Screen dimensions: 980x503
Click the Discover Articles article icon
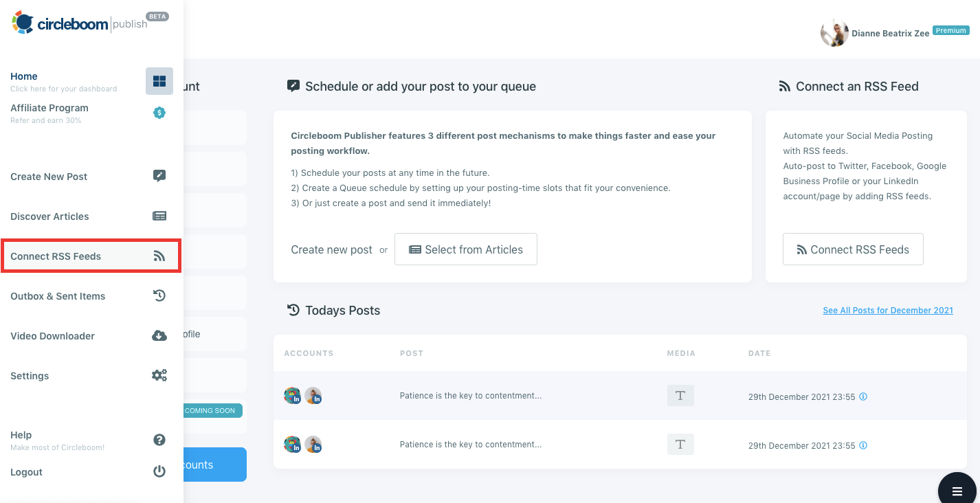click(x=159, y=215)
